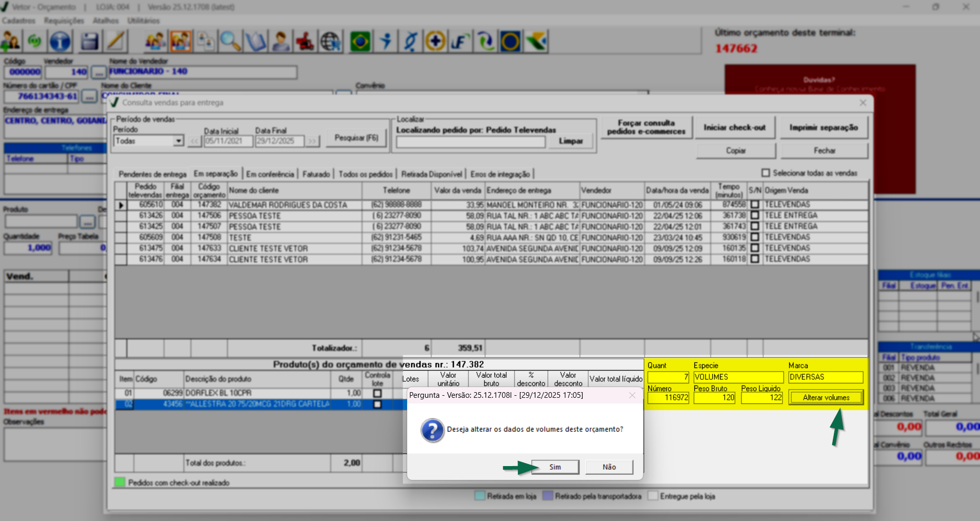The width and height of the screenshot is (980, 521).
Task: Click the blue information icon in toolbar
Action: (x=60, y=41)
